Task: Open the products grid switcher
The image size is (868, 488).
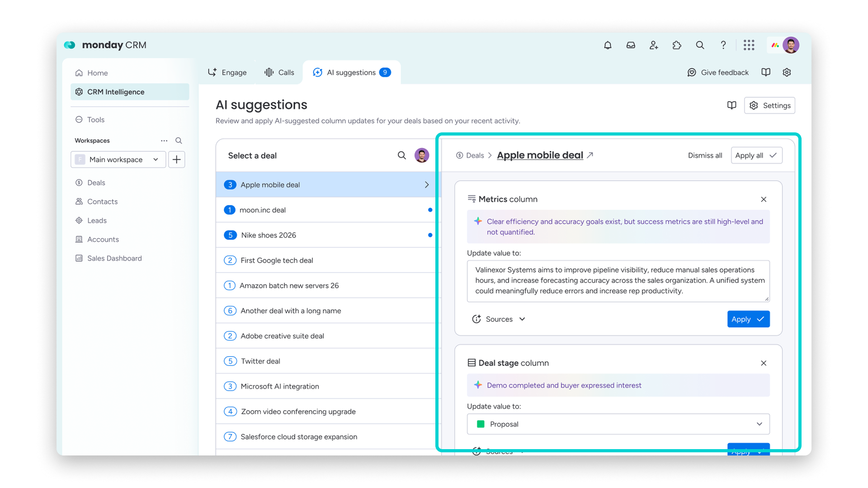Action: (x=749, y=45)
